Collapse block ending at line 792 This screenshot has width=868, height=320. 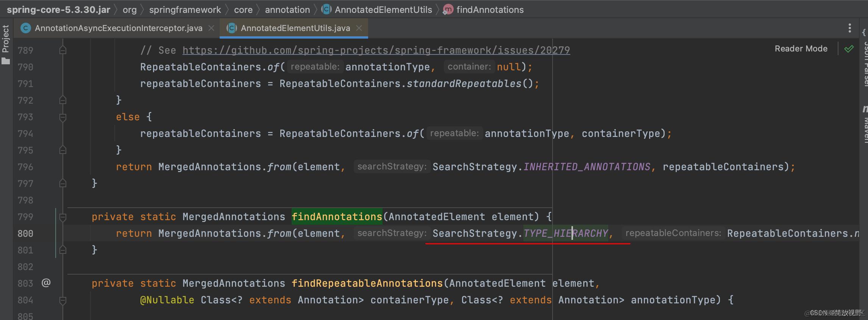coord(63,100)
